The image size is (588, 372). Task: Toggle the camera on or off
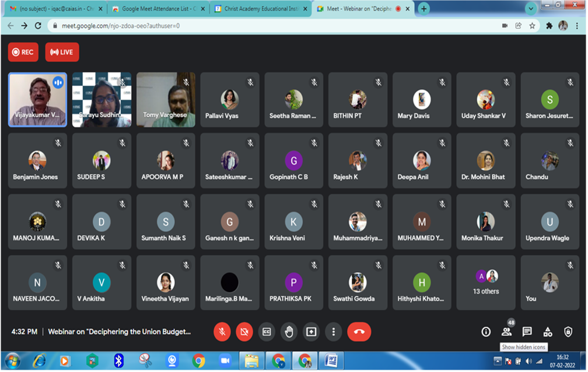(244, 332)
